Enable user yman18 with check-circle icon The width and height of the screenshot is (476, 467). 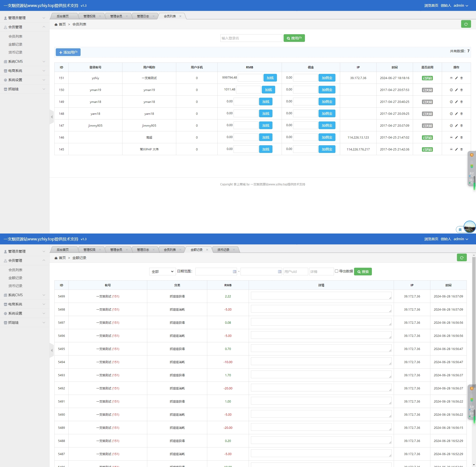tap(451, 102)
